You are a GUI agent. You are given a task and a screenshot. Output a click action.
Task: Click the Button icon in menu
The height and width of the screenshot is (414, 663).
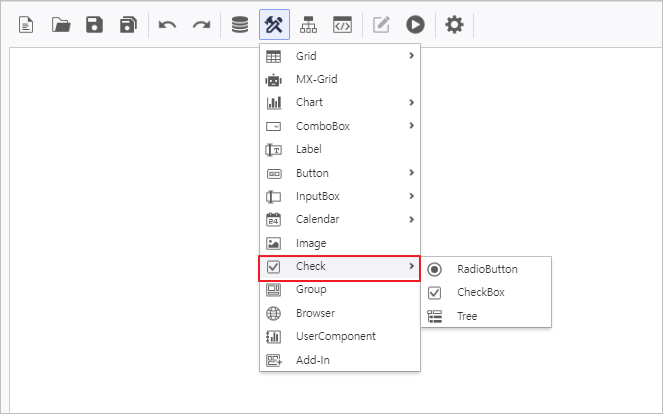[274, 174]
